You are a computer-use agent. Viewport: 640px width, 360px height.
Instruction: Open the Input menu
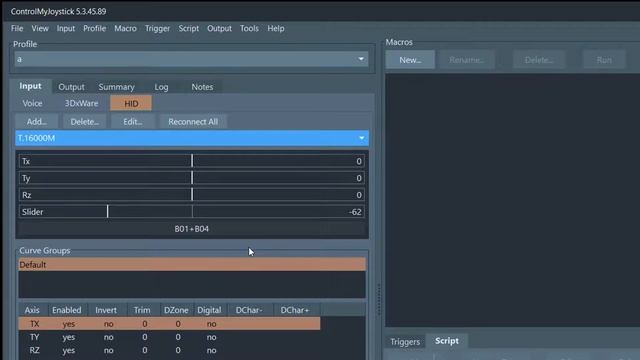[x=66, y=28]
